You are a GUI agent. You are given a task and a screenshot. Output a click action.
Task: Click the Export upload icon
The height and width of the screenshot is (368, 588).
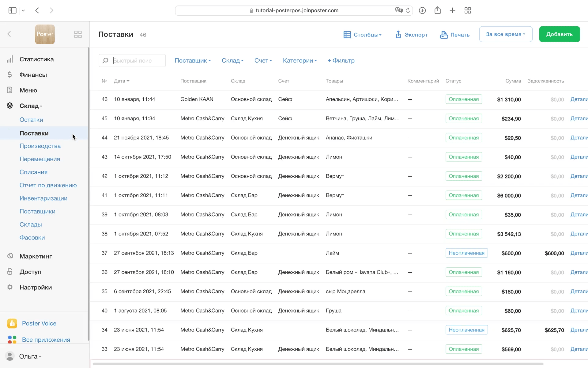click(x=398, y=35)
